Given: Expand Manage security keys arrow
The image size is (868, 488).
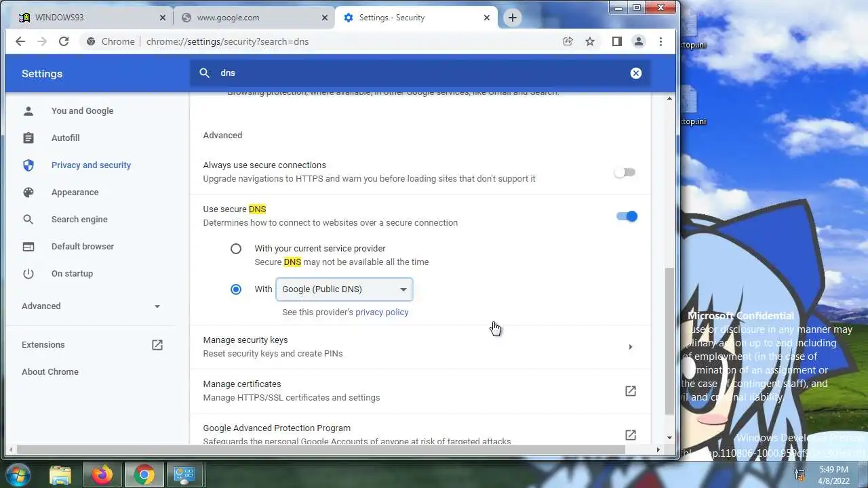Looking at the screenshot, I should pos(631,347).
